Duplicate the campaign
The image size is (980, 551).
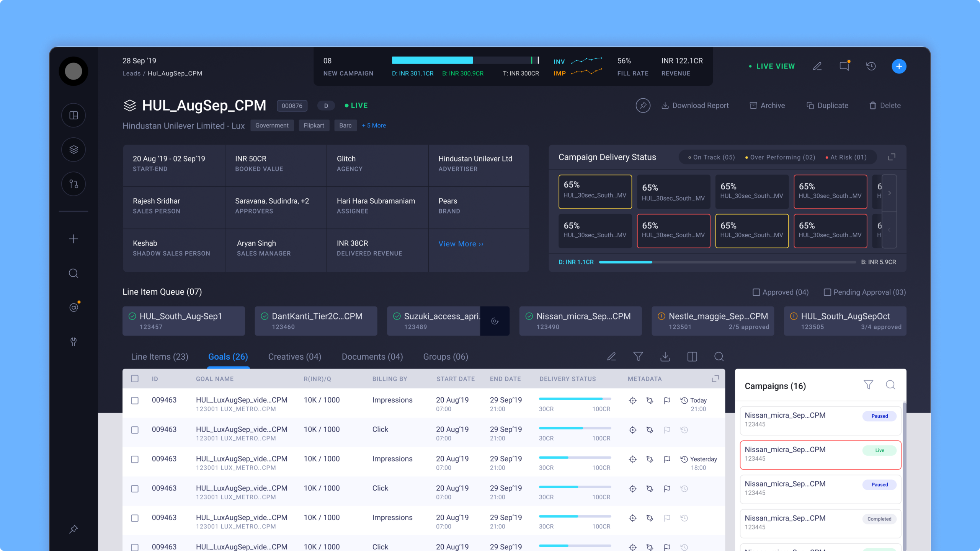[x=827, y=106]
